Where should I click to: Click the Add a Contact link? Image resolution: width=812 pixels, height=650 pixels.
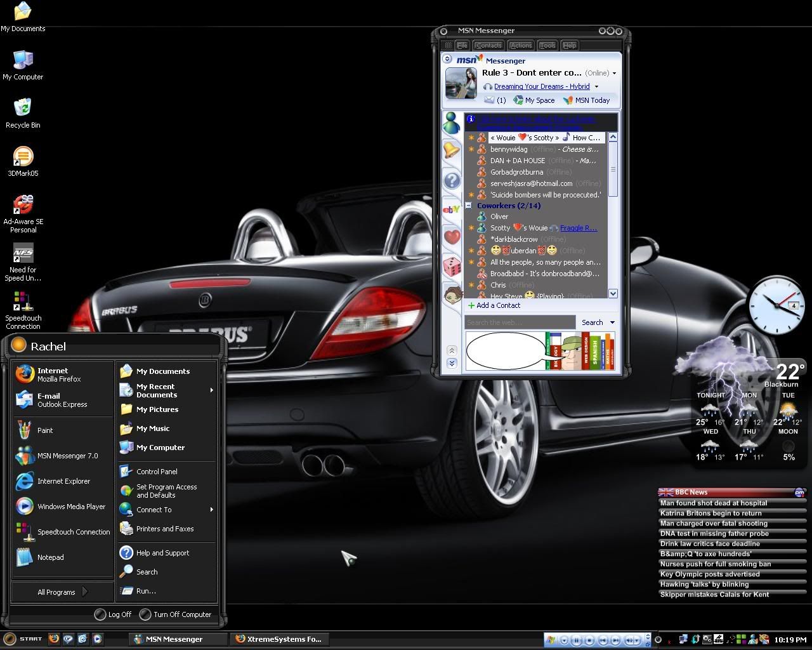[498, 305]
